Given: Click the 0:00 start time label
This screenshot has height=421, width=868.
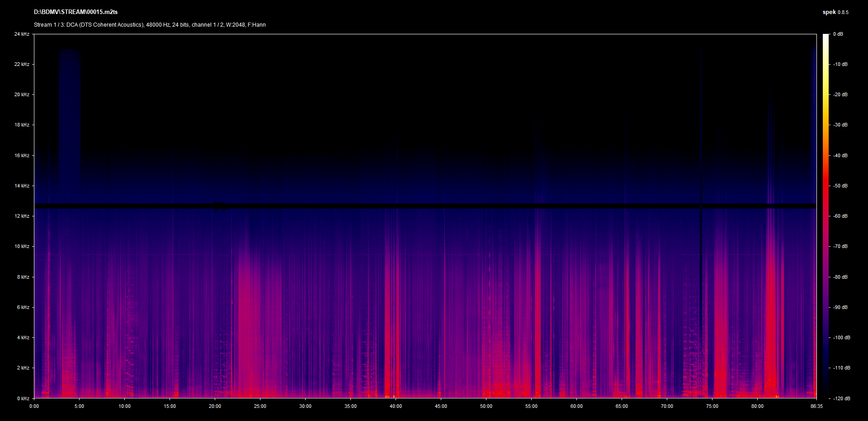Looking at the screenshot, I should [x=34, y=406].
